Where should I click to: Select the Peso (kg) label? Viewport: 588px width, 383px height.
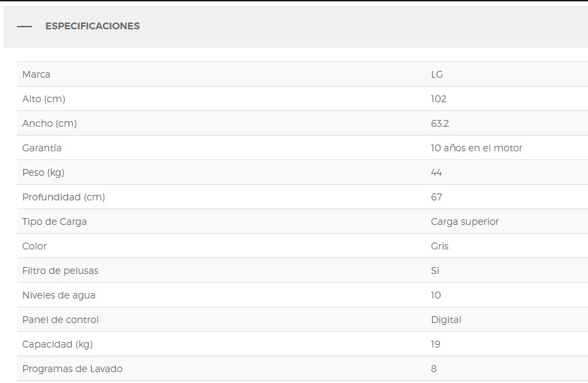coord(43,172)
